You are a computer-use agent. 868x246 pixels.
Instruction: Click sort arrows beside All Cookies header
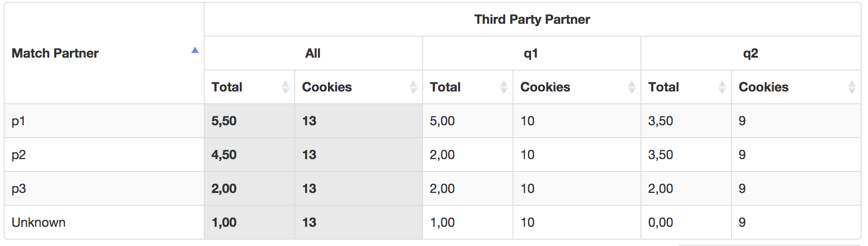pos(413,87)
